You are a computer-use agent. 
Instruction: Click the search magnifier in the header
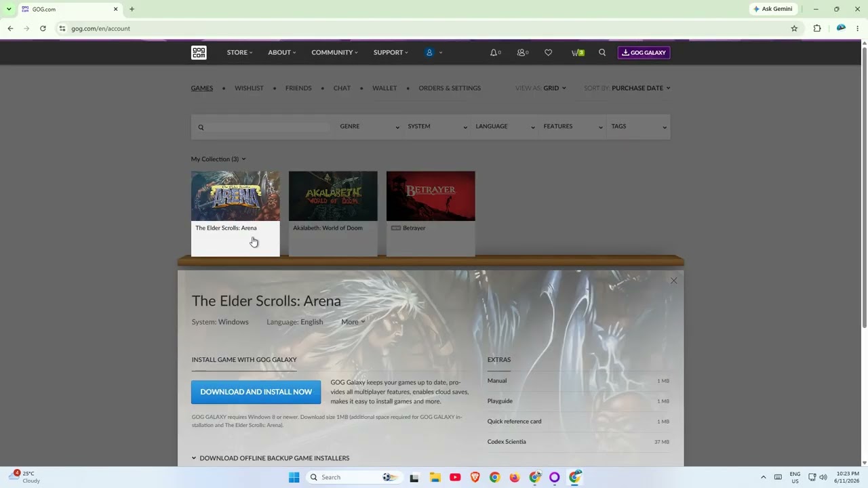(x=602, y=52)
